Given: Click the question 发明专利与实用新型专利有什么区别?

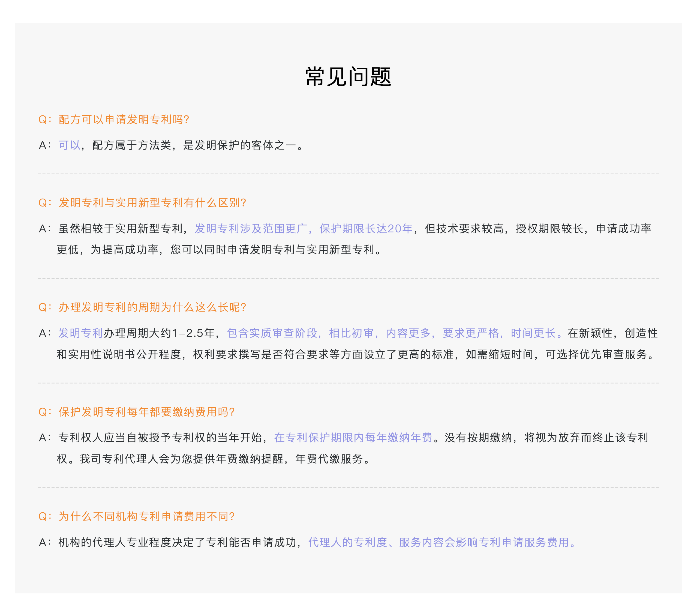Looking at the screenshot, I should click(152, 203).
